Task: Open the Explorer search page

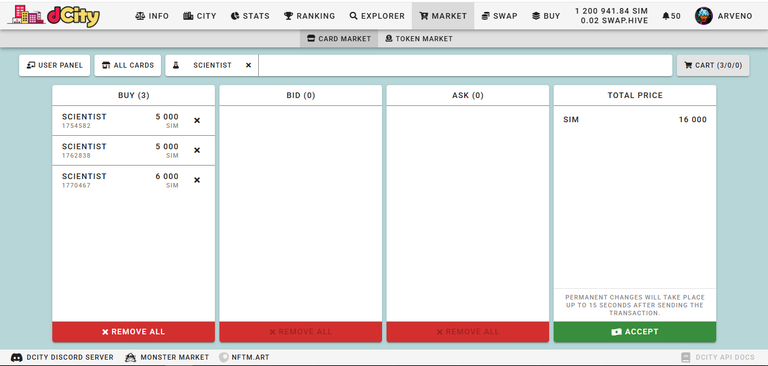Action: [x=377, y=16]
